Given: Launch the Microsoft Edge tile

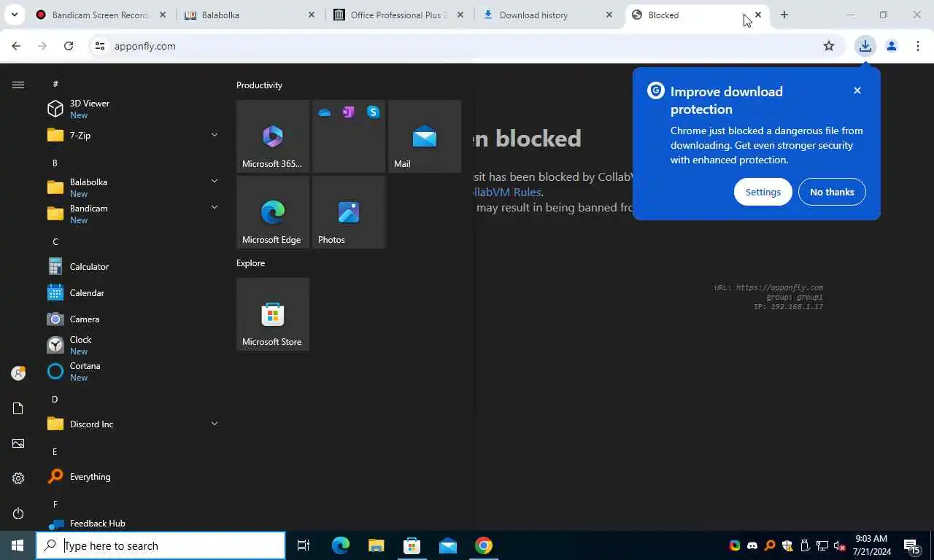Looking at the screenshot, I should (x=273, y=212).
